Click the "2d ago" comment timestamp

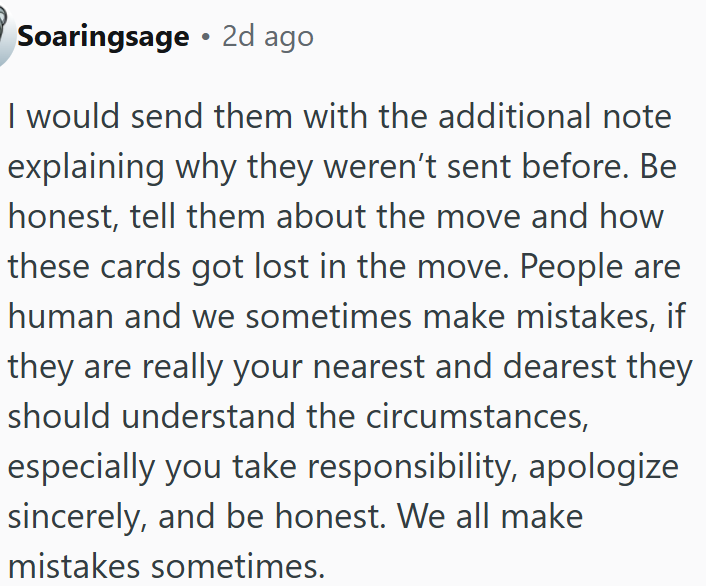(x=268, y=38)
